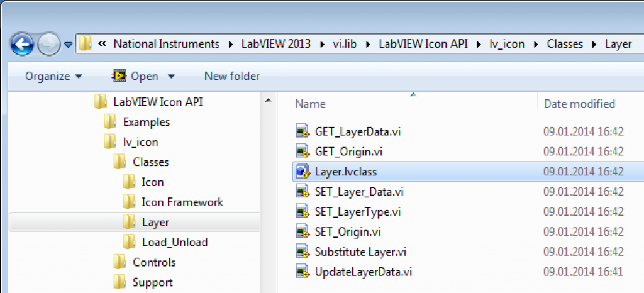This screenshot has width=644, height=293.
Task: Expand the arrow after vi.lib in path
Action: [x=369, y=44]
